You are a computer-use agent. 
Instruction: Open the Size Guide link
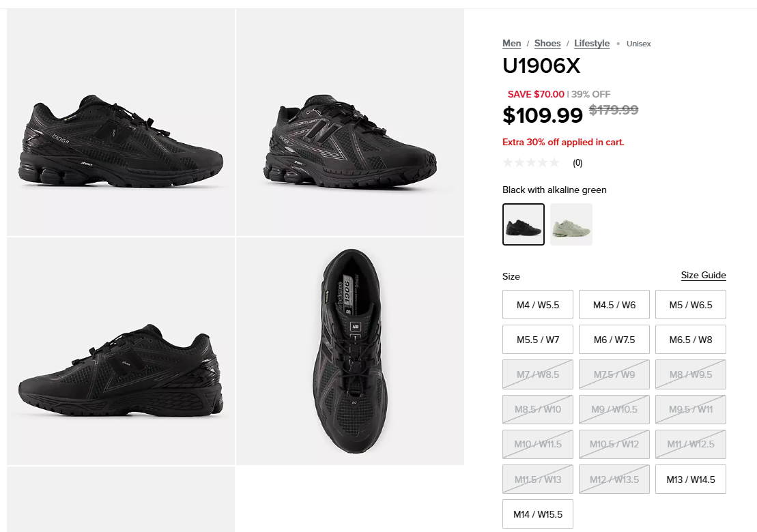tap(703, 276)
